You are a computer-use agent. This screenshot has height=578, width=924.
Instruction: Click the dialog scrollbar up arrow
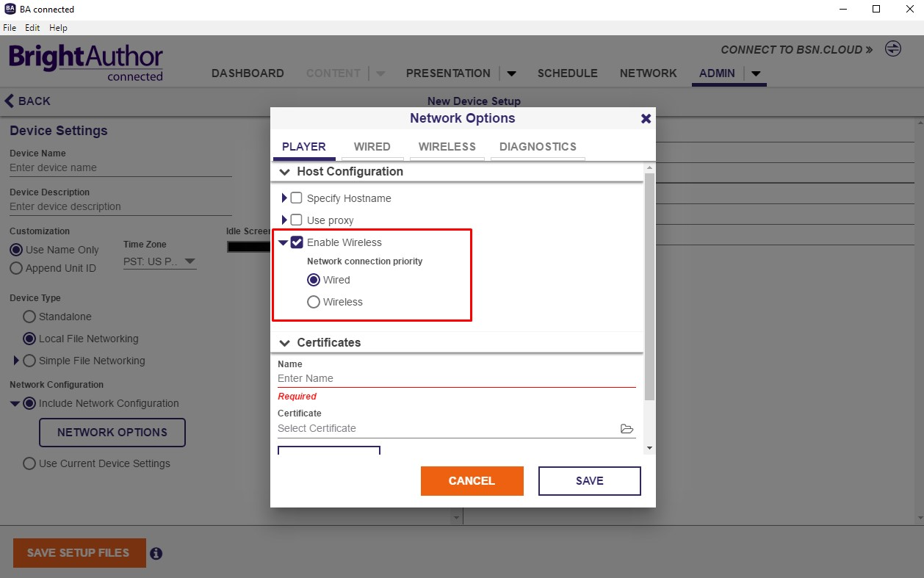[649, 168]
